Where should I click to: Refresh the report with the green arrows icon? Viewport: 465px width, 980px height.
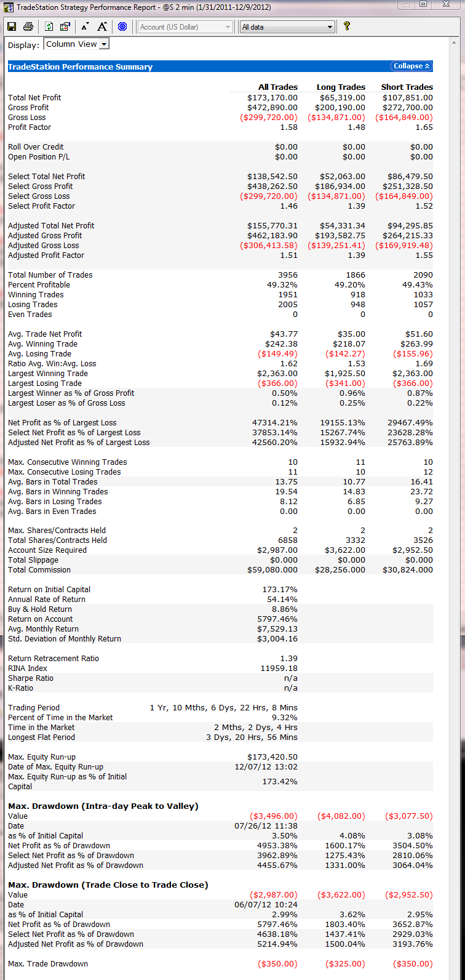click(49, 26)
